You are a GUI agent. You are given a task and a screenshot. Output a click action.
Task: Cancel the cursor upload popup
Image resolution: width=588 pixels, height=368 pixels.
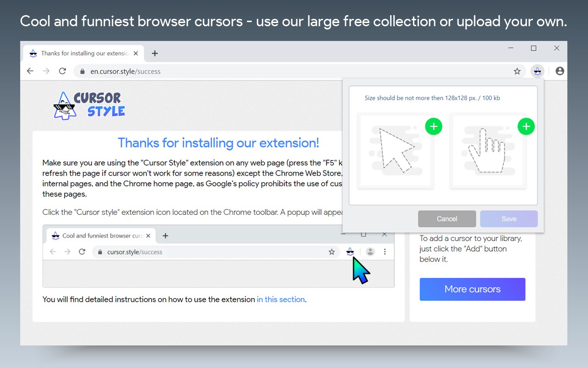click(x=447, y=219)
